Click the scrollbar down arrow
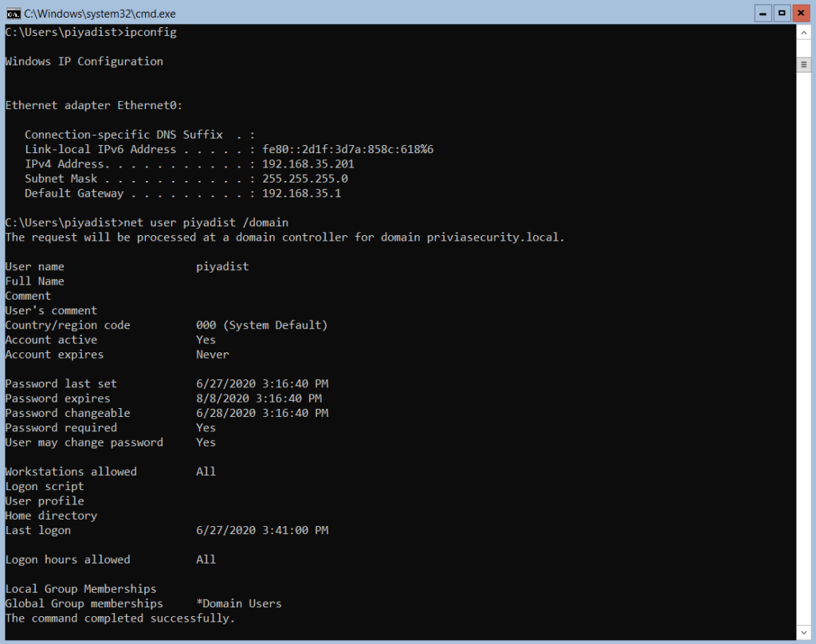This screenshot has height=644, width=816. [803, 633]
